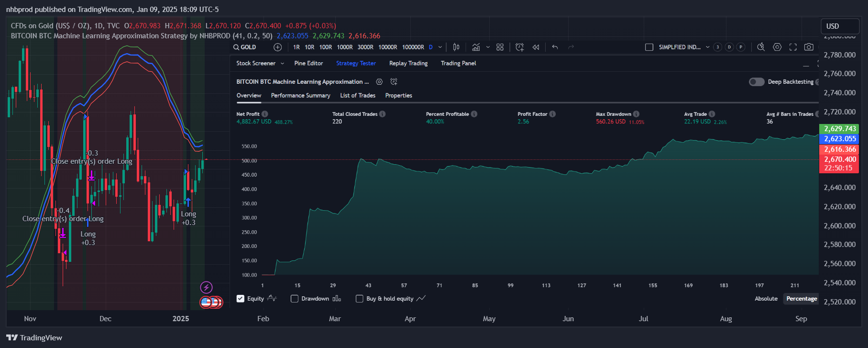Click the SIMPLFIED IND layout square checkbox
Image resolution: width=868 pixels, height=348 pixels.
(x=649, y=47)
